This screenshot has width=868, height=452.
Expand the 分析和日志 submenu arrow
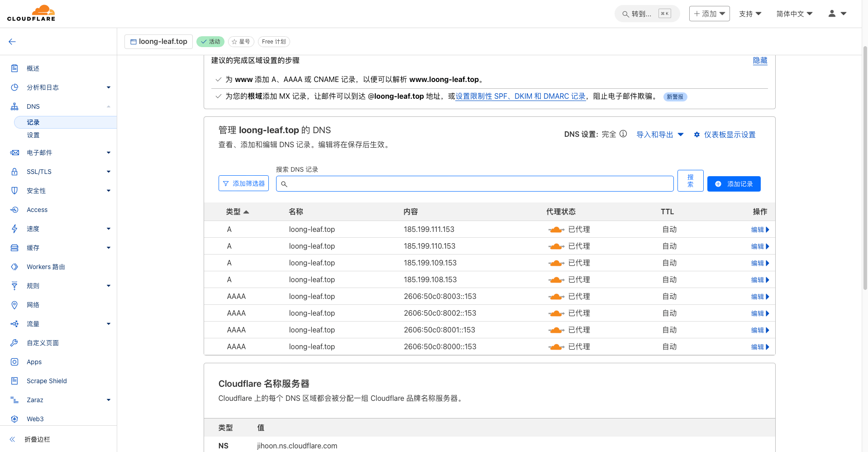109,87
